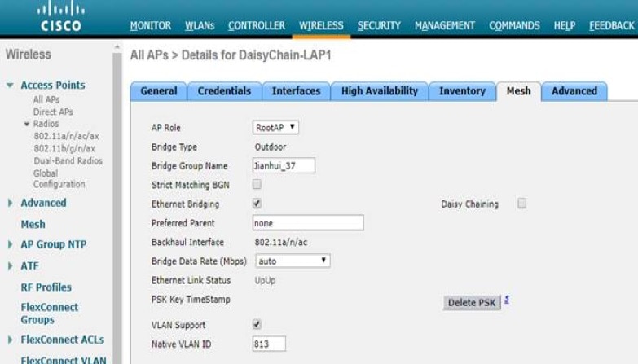Open Direct APs in sidebar
Viewport: 638px width, 364px height.
[53, 112]
